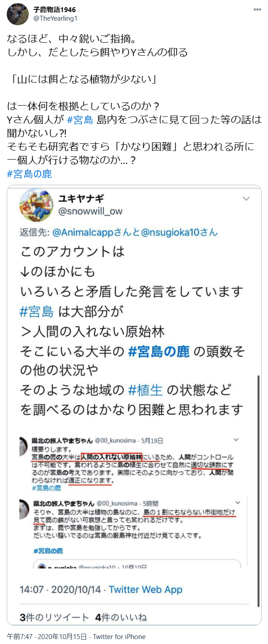This screenshot has height=644, width=268.
Task: Click the 4件のいいね count
Action: (x=121, y=617)
